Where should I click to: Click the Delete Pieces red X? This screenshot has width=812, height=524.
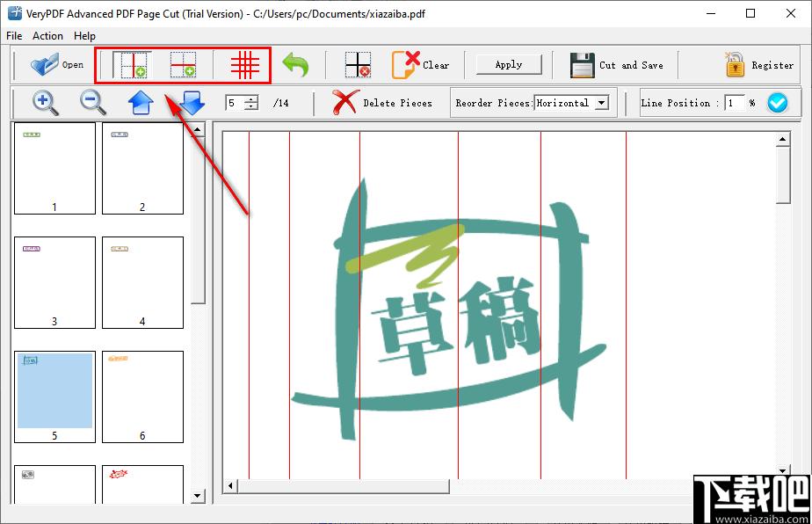point(345,102)
